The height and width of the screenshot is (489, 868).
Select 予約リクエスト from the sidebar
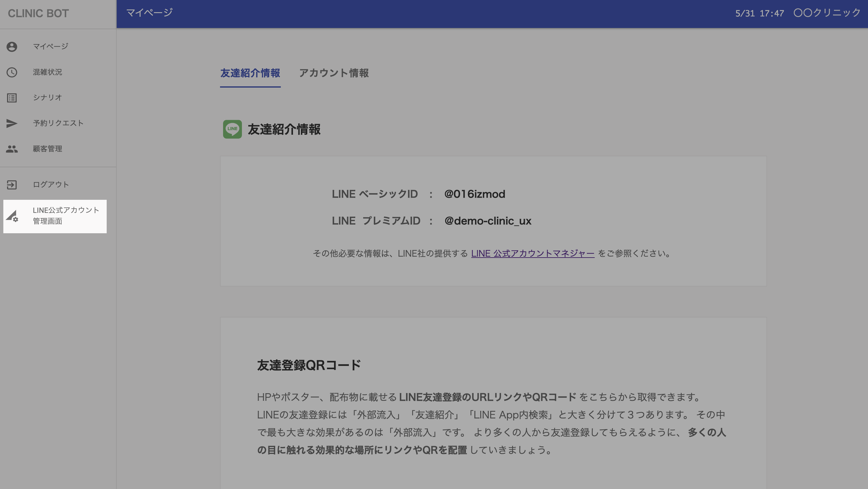pyautogui.click(x=58, y=123)
